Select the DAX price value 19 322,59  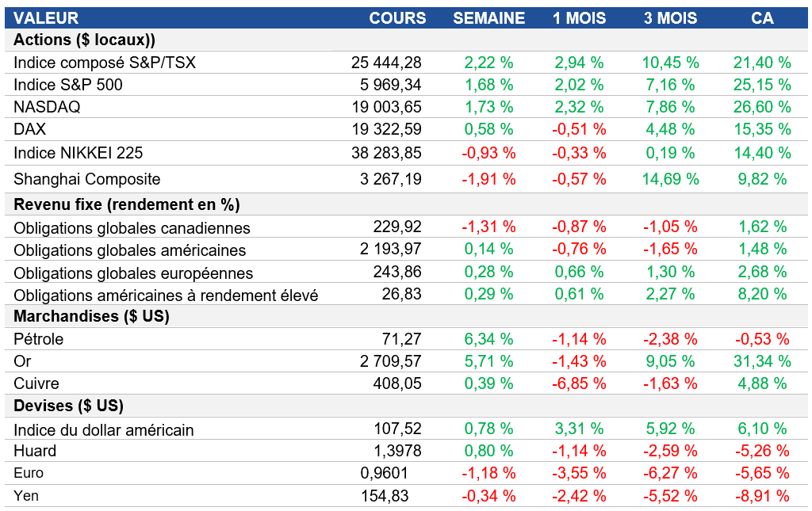(386, 129)
